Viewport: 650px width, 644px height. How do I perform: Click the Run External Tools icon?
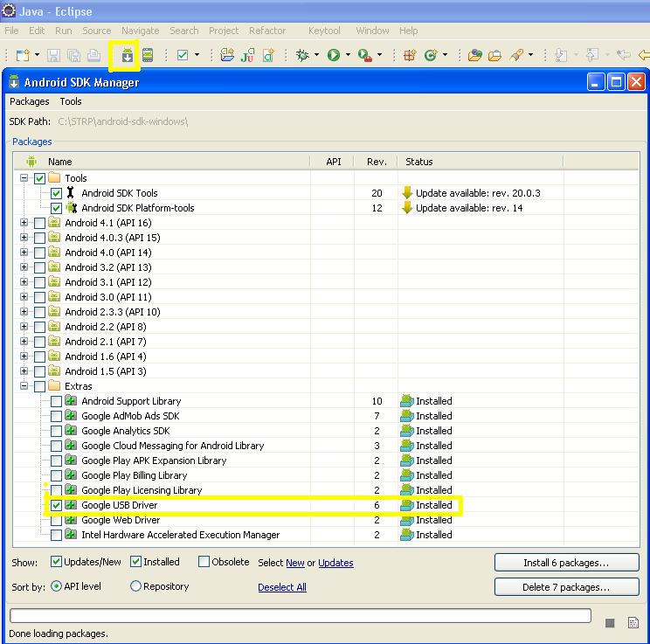(365, 55)
